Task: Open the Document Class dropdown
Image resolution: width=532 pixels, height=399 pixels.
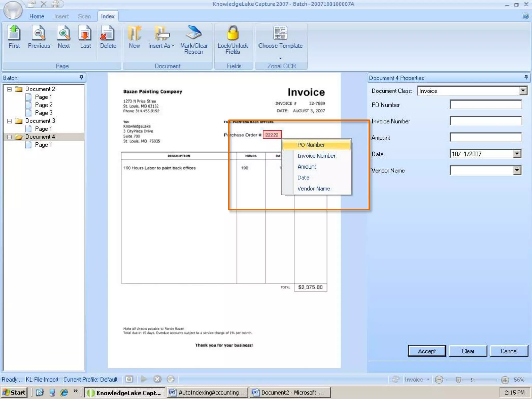Action: [523, 91]
